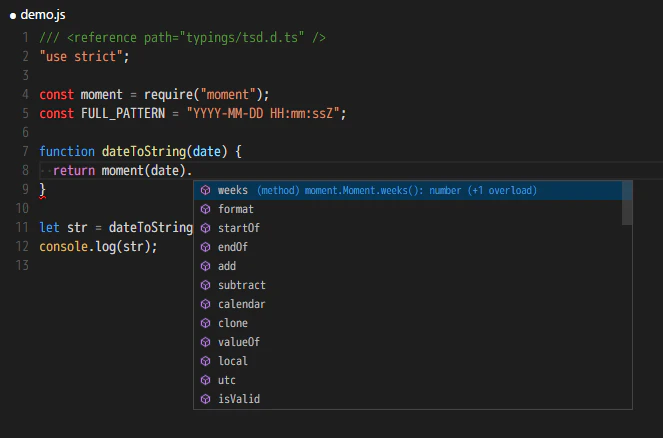Screen dimensions: 663x438
Task: Click closing brace with error squiggle
Action: [42, 190]
